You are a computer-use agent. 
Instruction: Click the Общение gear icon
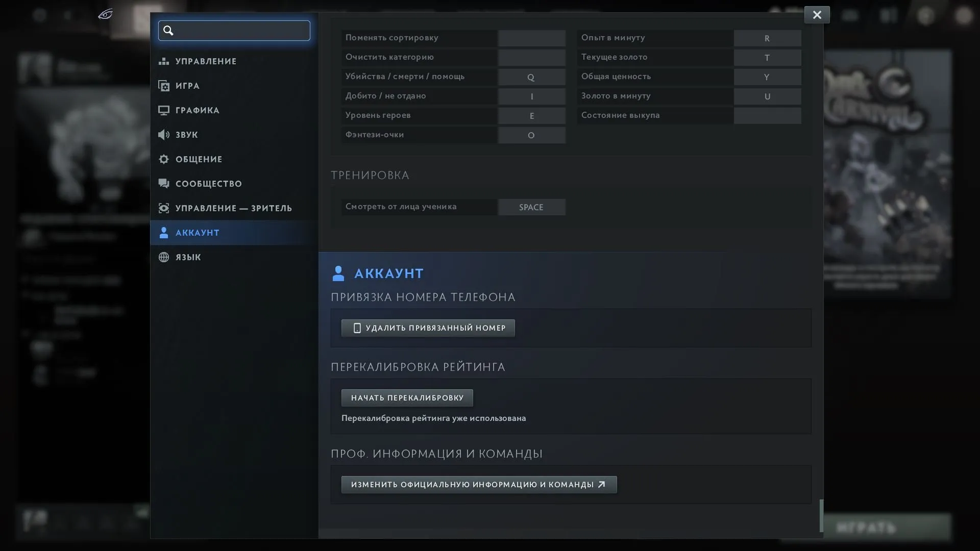point(164,159)
